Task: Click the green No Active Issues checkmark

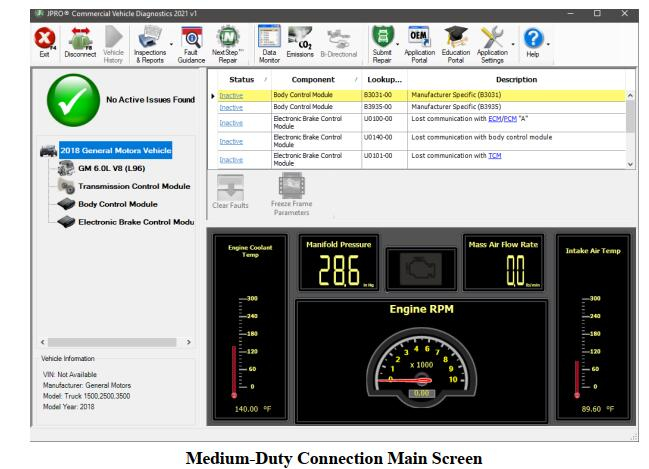Action: tap(73, 100)
